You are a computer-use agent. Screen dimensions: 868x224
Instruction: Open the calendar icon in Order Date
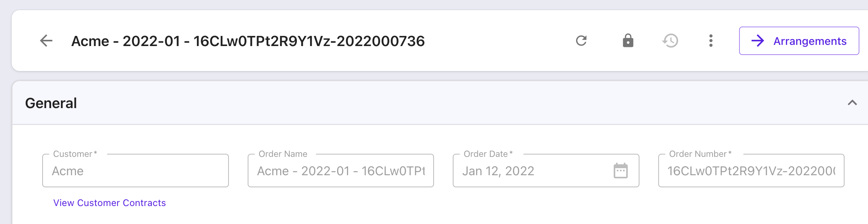pyautogui.click(x=620, y=171)
